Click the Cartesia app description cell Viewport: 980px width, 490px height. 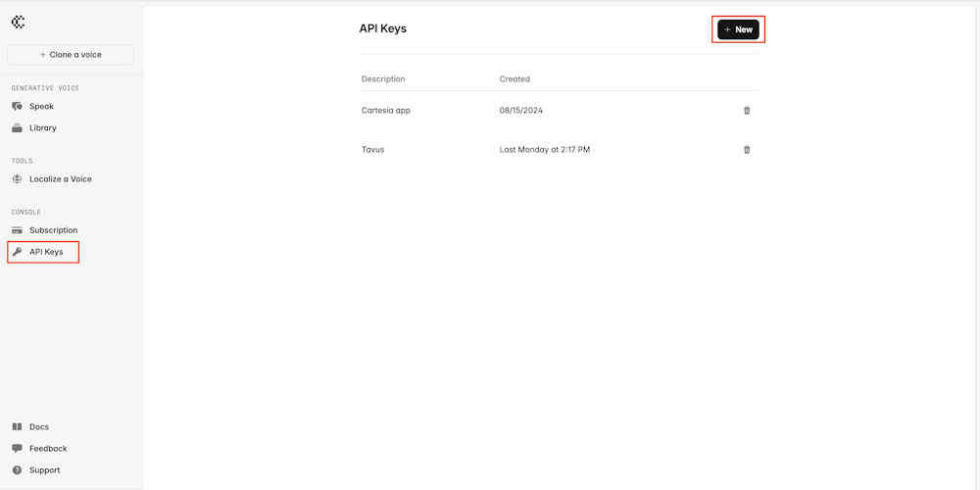[x=385, y=110]
